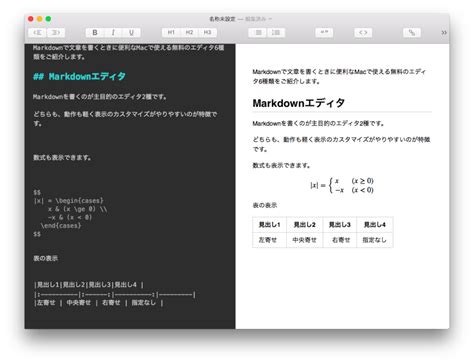Click the '見出し2' header cell in the preview table

[304, 225]
